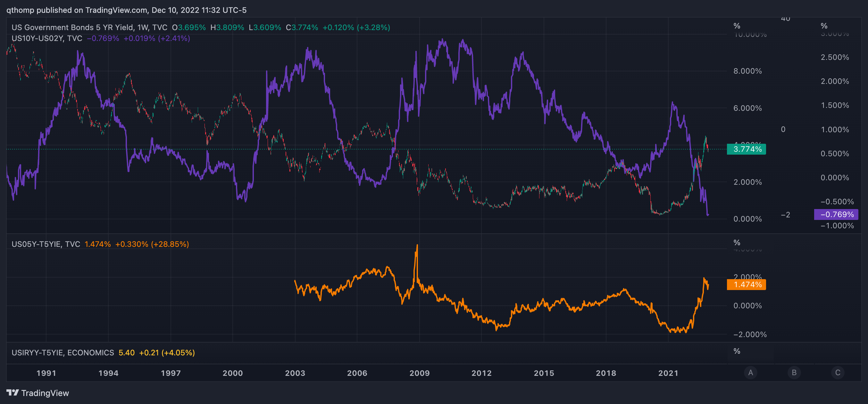Screen dimensions: 868x404
Task: Click the 8.000% price scale level
Action: 747,71
